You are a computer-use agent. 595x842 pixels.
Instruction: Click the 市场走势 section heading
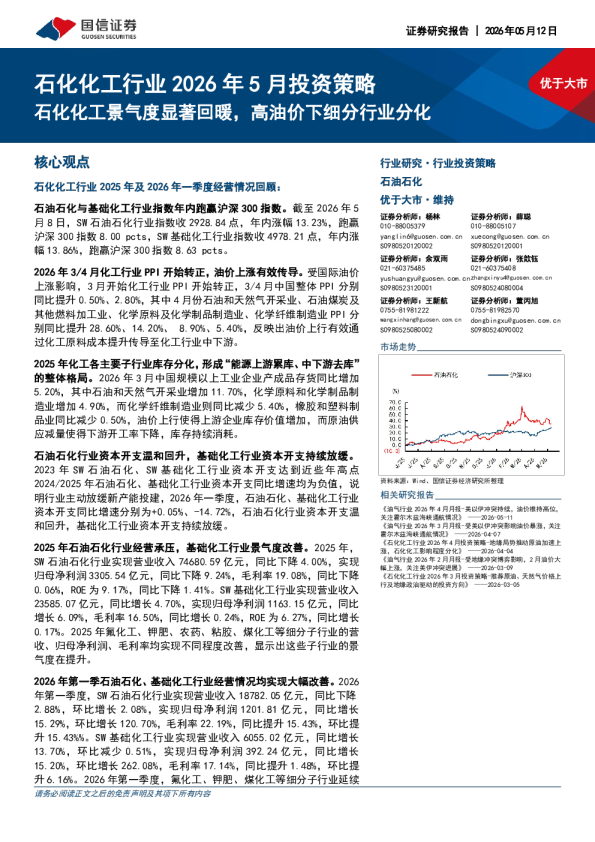398,347
